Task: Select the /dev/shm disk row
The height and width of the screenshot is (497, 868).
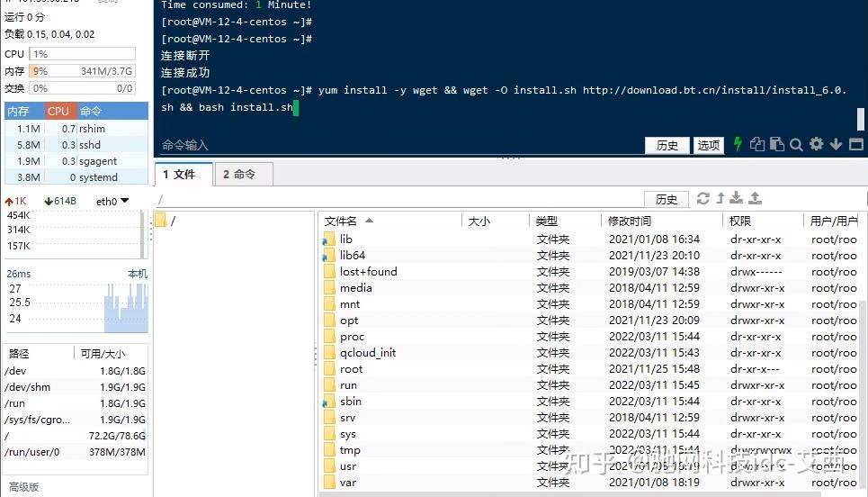Action: click(x=76, y=387)
